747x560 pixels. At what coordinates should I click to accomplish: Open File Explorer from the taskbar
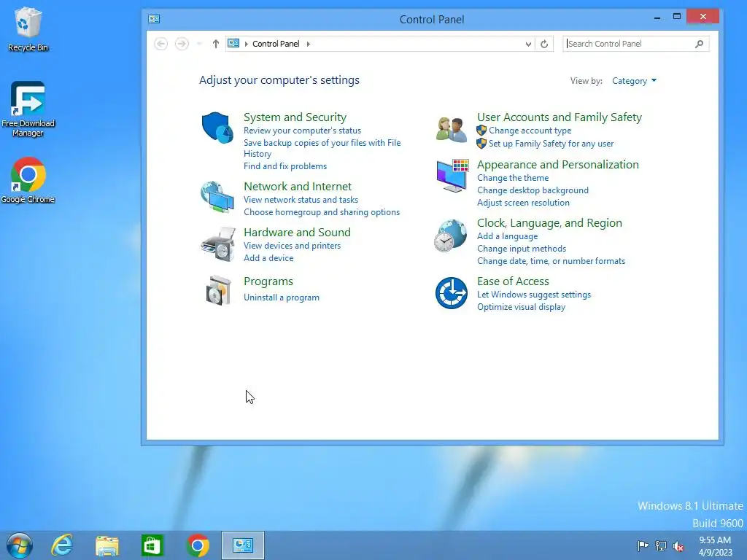tap(107, 545)
